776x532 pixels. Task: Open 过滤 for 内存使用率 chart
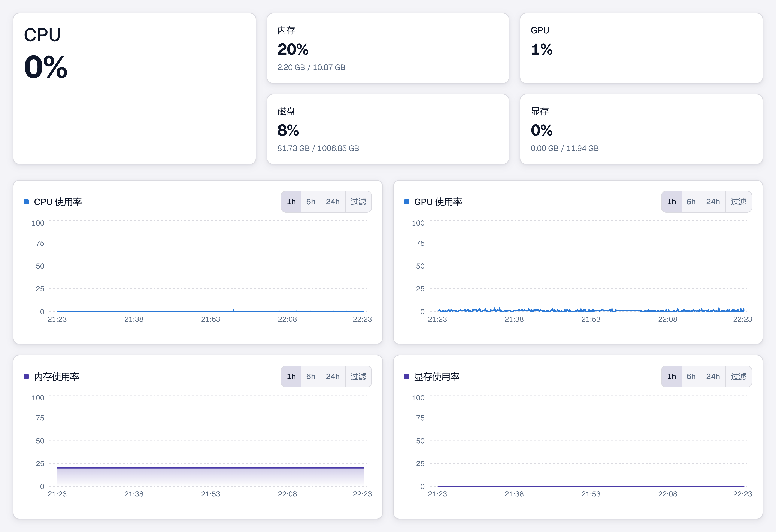pos(358,376)
